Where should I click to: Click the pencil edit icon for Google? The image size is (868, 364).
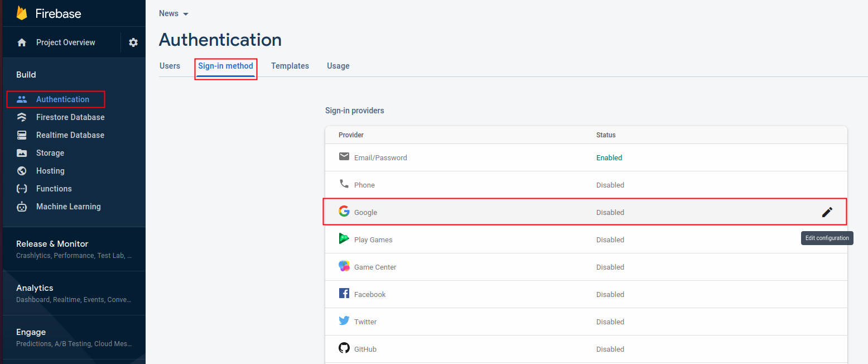(x=827, y=212)
